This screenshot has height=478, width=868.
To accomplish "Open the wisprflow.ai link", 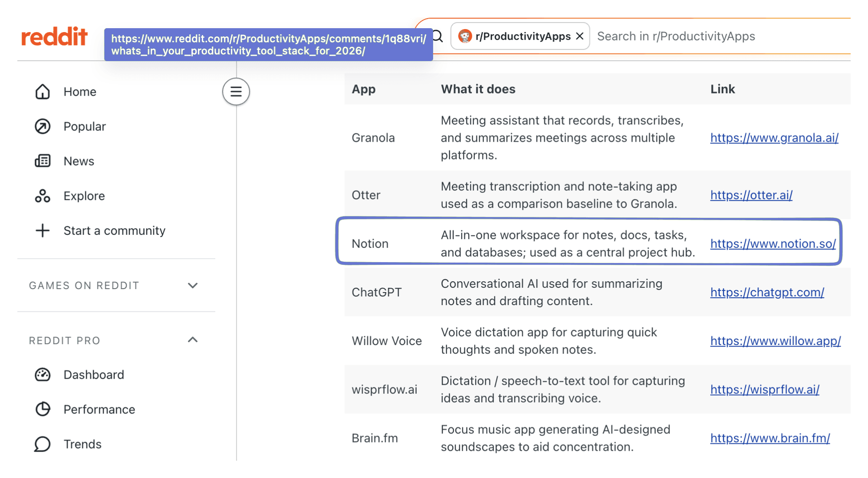I will (x=765, y=389).
